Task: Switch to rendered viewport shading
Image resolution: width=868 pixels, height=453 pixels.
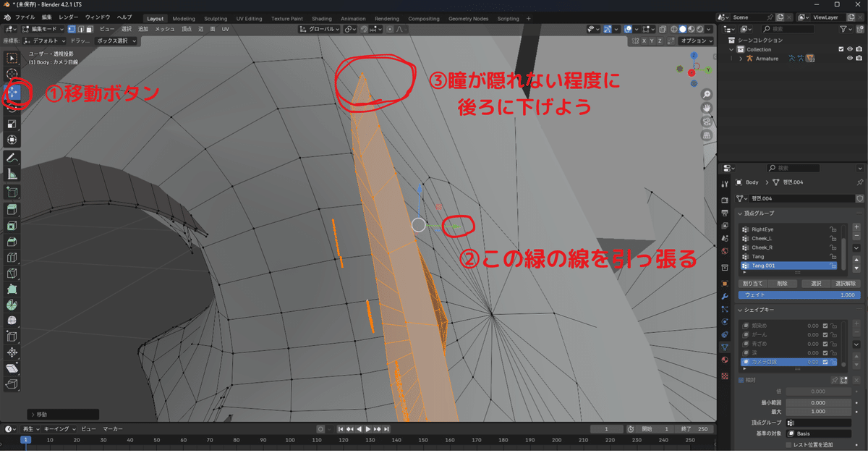Action: 701,29
